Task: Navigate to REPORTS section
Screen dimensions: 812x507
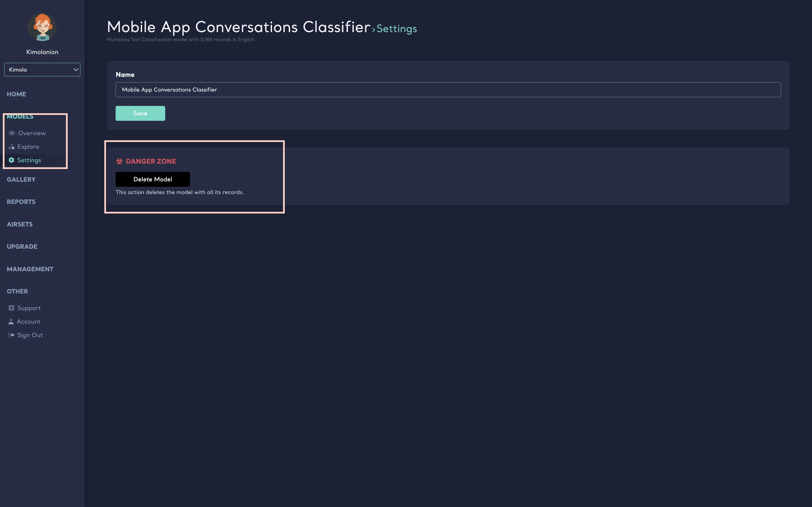Action: 21,202
